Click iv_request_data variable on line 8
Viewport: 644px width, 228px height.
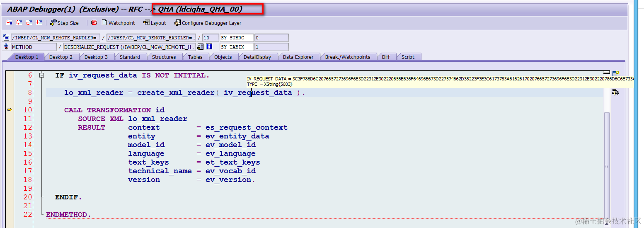coord(258,93)
